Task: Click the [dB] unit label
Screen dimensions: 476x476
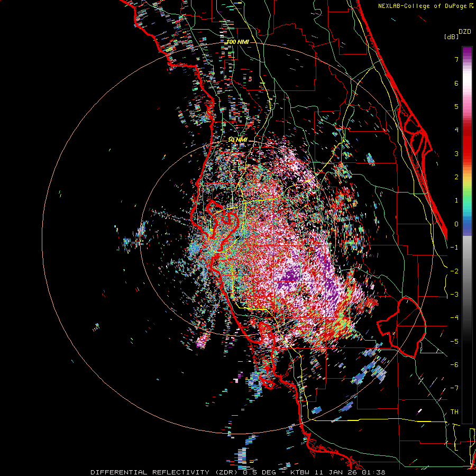Action: coord(452,36)
